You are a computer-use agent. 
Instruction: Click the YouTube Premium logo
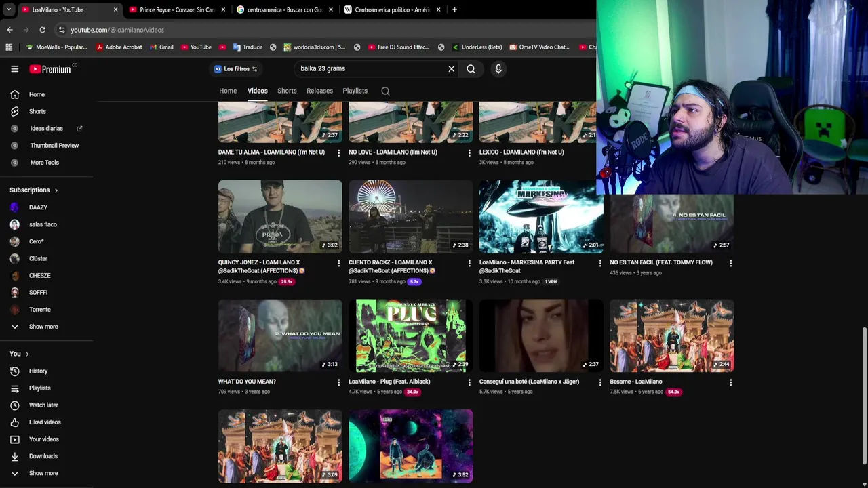pos(50,69)
